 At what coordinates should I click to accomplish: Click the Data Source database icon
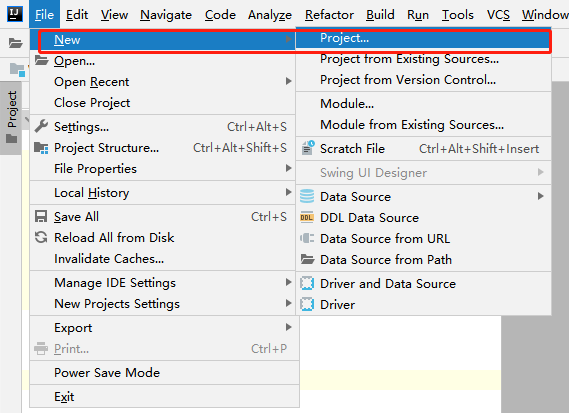point(307,196)
